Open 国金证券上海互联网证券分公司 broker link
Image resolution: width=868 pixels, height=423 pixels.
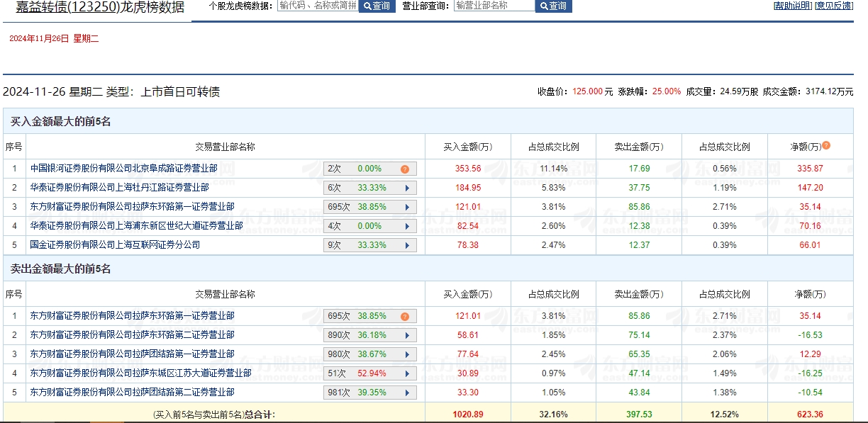[x=115, y=245]
